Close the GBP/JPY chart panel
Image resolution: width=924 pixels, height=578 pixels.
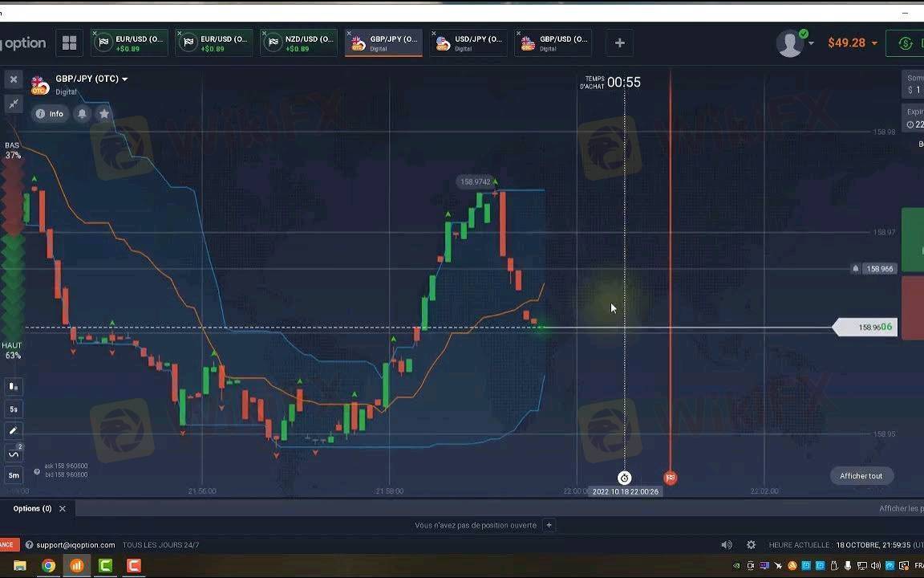click(14, 79)
